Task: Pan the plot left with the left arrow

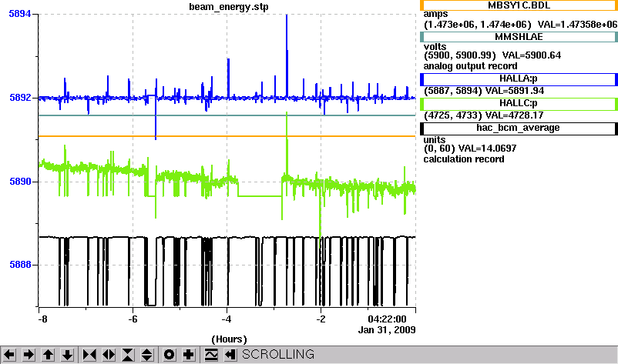Action: [9, 355]
